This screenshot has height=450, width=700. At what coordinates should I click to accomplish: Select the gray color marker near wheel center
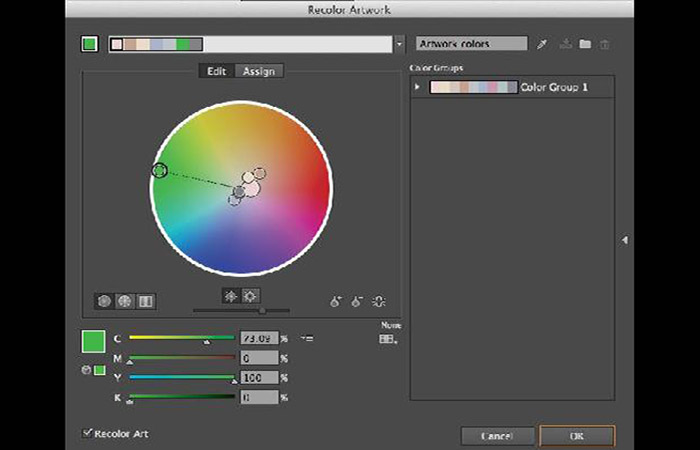[240, 192]
